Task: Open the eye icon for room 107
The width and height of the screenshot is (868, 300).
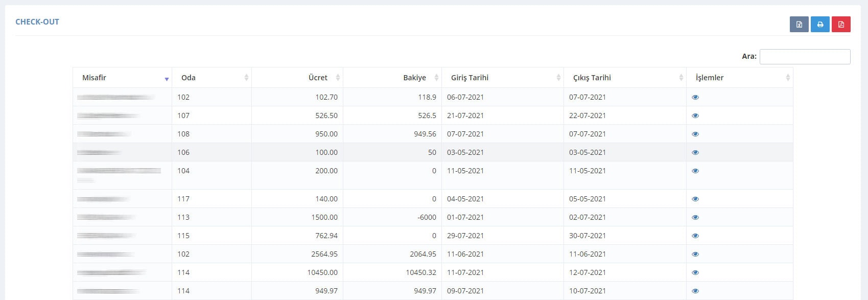Action: 695,116
